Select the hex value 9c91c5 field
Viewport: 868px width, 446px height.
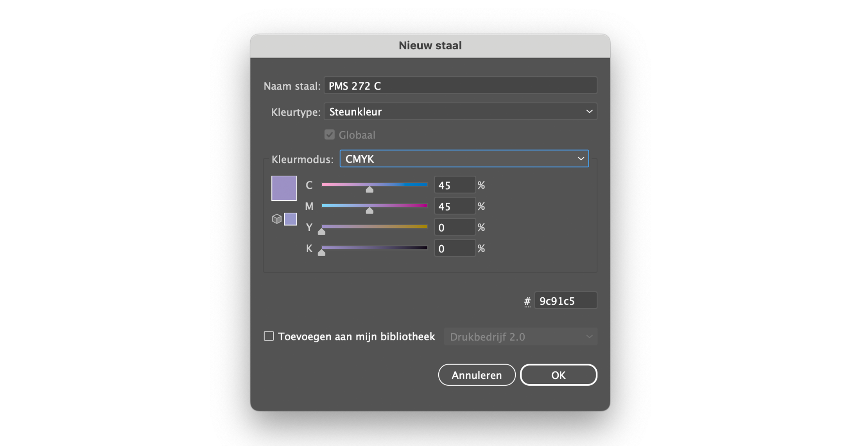(566, 300)
